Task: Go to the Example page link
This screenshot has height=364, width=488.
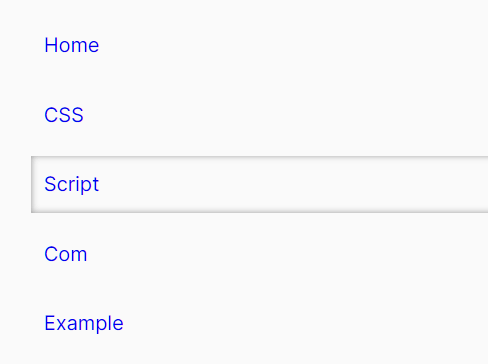Action: click(x=84, y=323)
